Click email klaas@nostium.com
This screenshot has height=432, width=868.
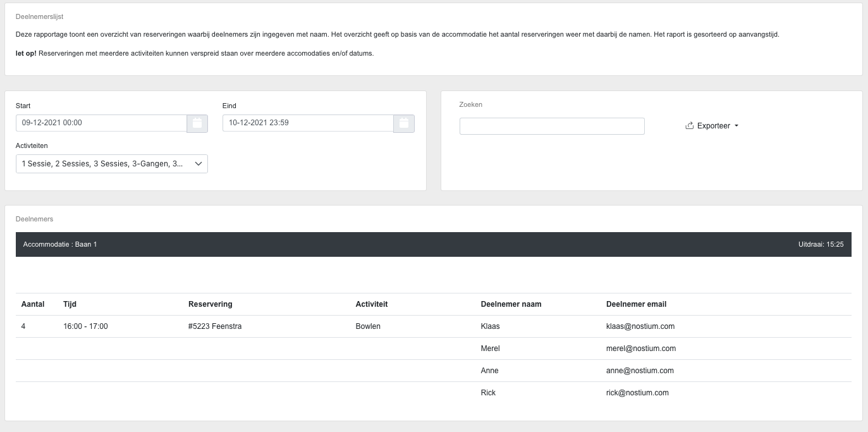click(640, 326)
